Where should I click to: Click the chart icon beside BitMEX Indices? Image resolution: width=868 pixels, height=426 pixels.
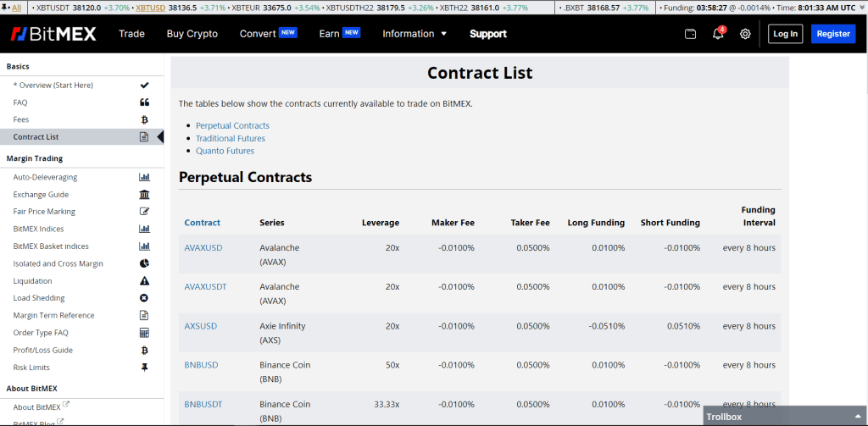[144, 229]
